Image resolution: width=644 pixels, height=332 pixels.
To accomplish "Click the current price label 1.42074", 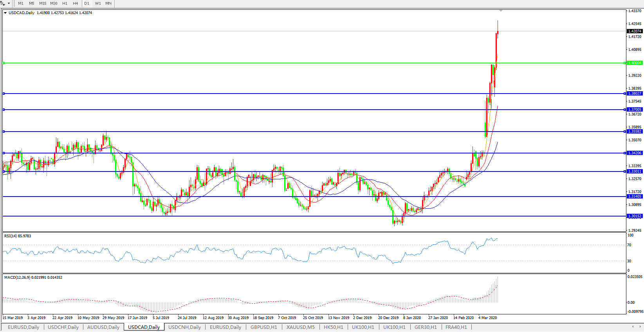I will pos(635,31).
